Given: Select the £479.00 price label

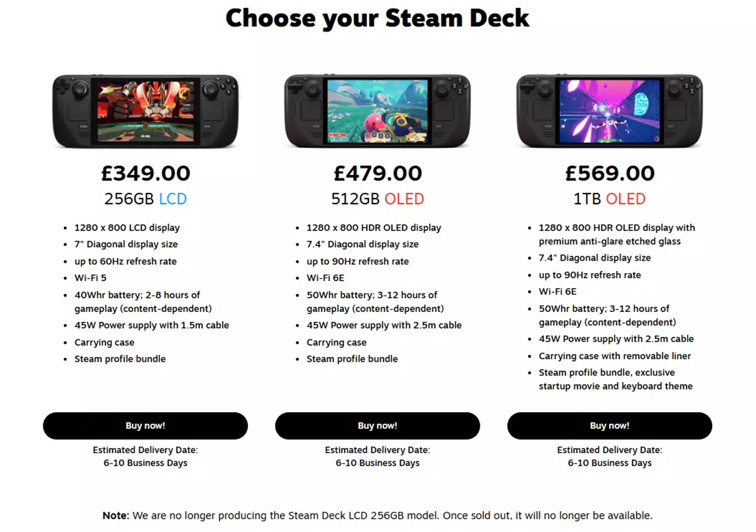Looking at the screenshot, I should (x=377, y=173).
